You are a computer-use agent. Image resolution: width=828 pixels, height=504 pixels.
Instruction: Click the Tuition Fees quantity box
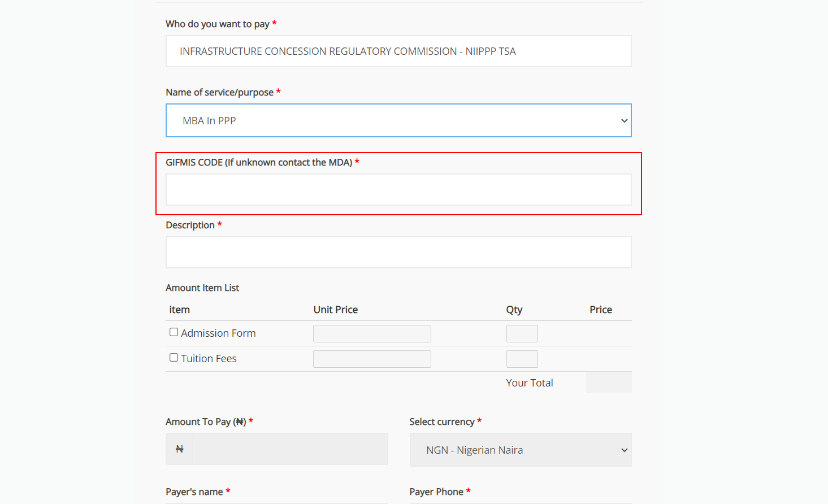coord(522,359)
